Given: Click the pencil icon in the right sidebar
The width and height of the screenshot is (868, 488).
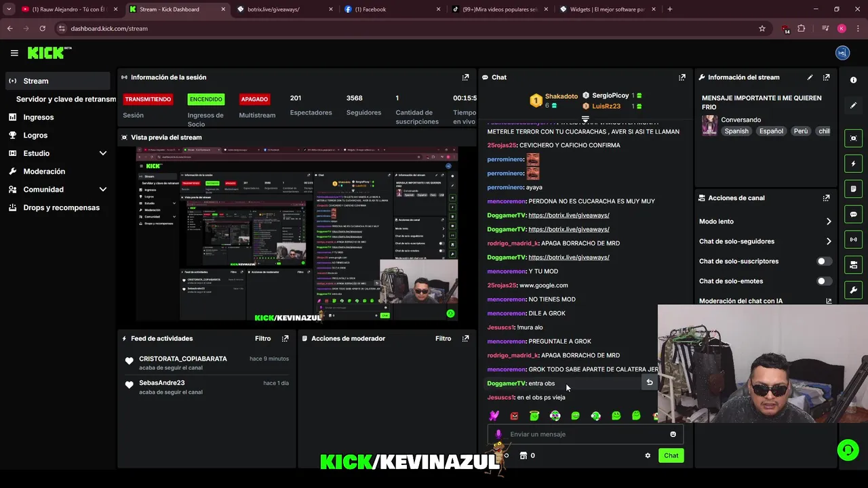Looking at the screenshot, I should 853,106.
